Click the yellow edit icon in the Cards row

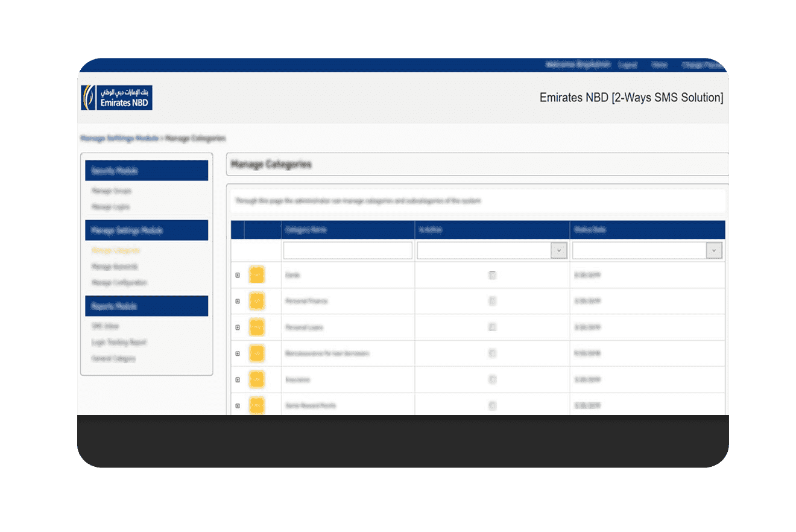tap(257, 274)
